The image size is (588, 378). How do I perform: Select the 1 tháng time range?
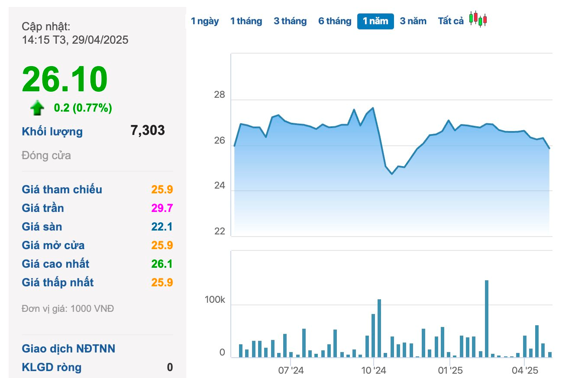(246, 21)
